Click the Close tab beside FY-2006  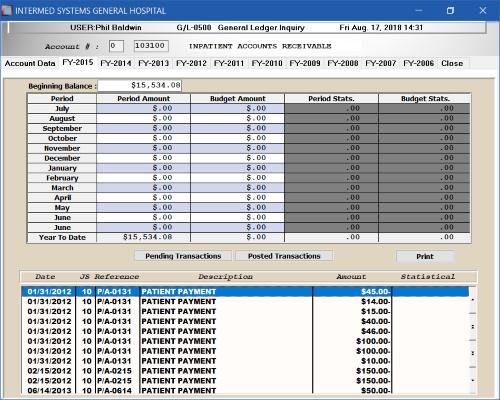point(452,63)
